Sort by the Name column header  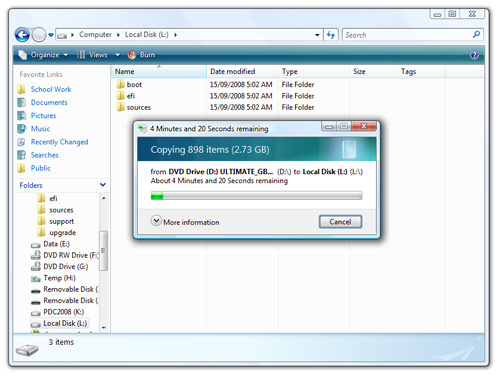159,71
